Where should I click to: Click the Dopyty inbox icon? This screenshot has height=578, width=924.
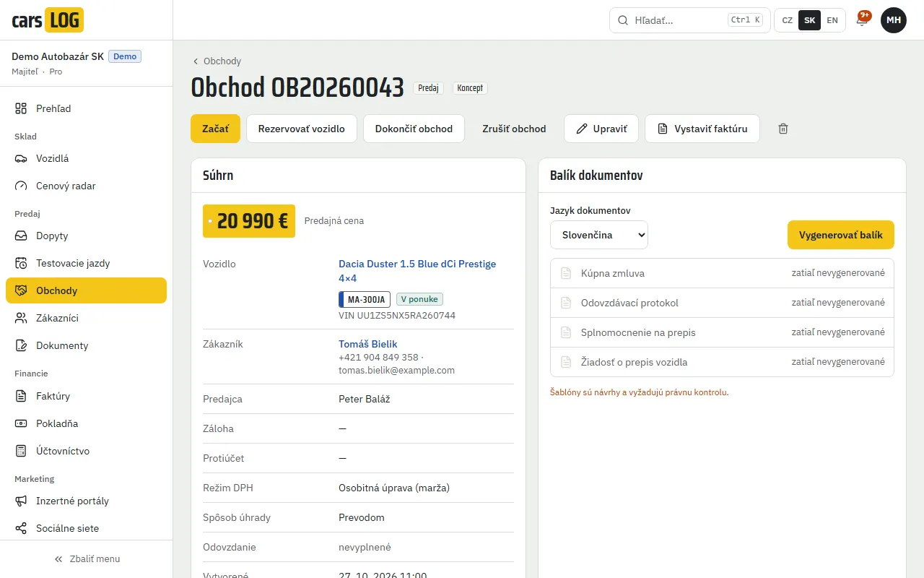[x=21, y=236]
